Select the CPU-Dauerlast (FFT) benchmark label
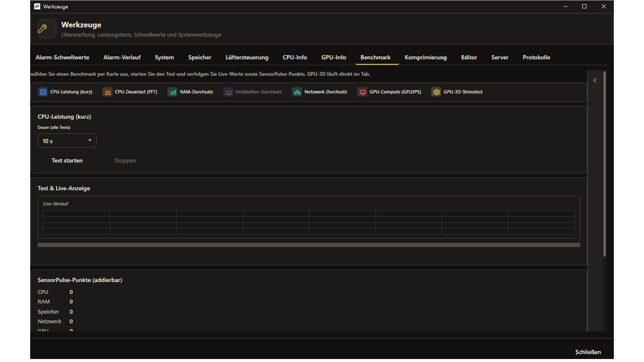 pyautogui.click(x=136, y=92)
